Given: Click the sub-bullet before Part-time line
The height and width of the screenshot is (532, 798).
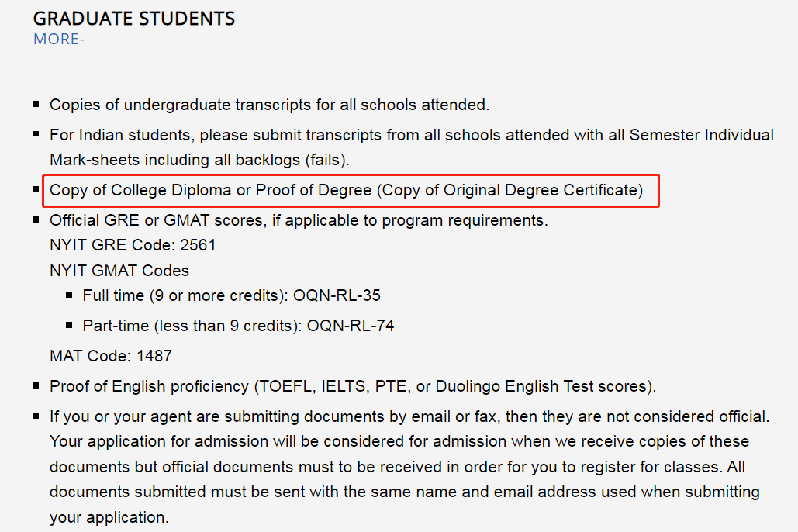Looking at the screenshot, I should 69,325.
